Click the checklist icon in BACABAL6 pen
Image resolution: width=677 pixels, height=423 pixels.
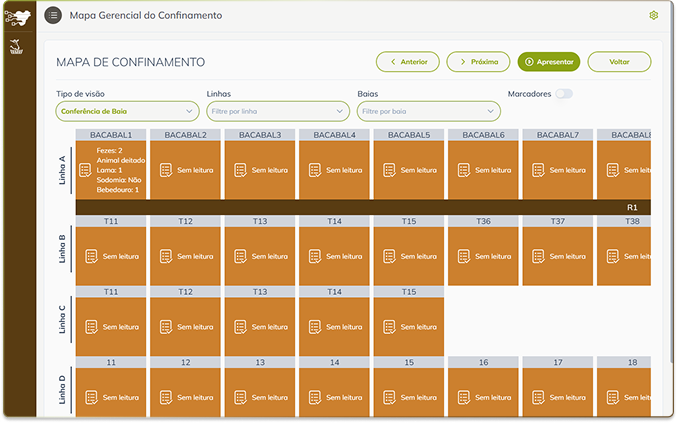click(x=464, y=170)
